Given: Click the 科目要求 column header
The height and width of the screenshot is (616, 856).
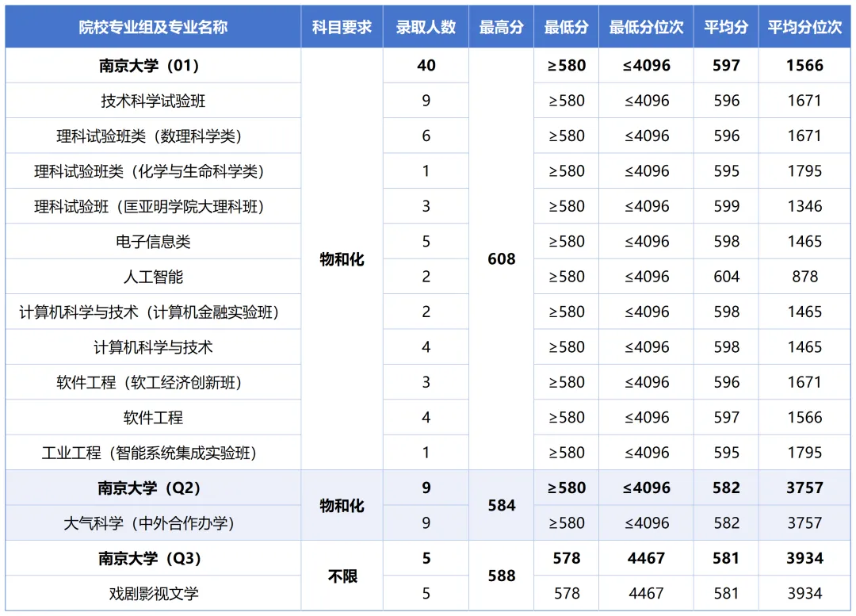Looking at the screenshot, I should [x=342, y=27].
